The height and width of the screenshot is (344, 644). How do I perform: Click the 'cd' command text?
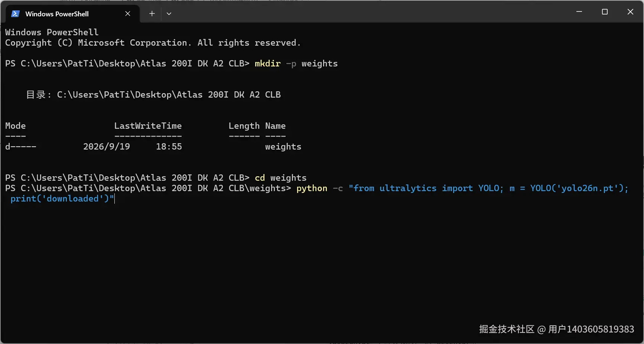coord(260,178)
